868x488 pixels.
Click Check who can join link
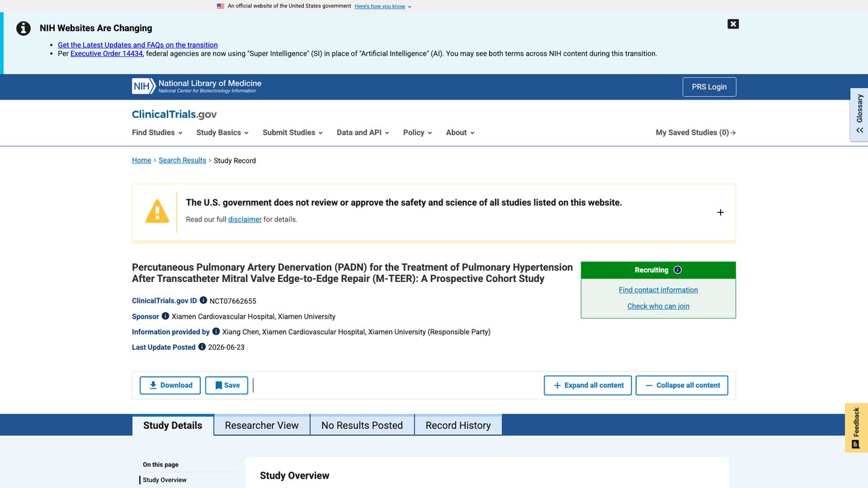pos(658,306)
